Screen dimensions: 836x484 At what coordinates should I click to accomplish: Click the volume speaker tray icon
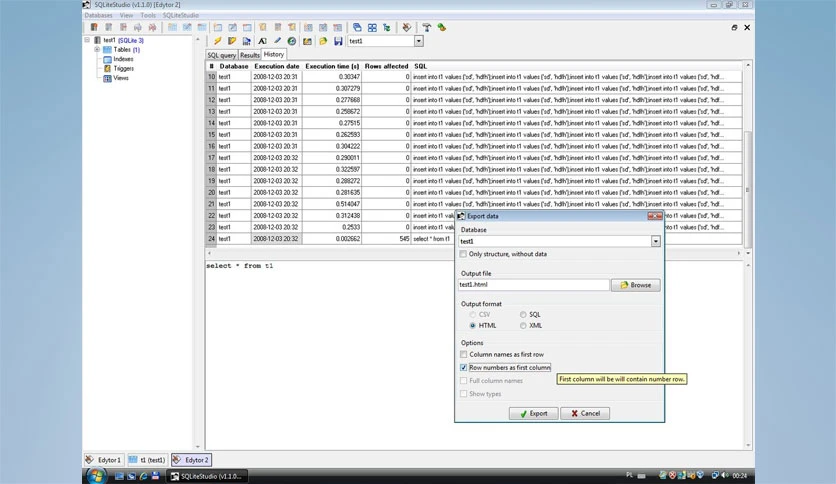[725, 475]
